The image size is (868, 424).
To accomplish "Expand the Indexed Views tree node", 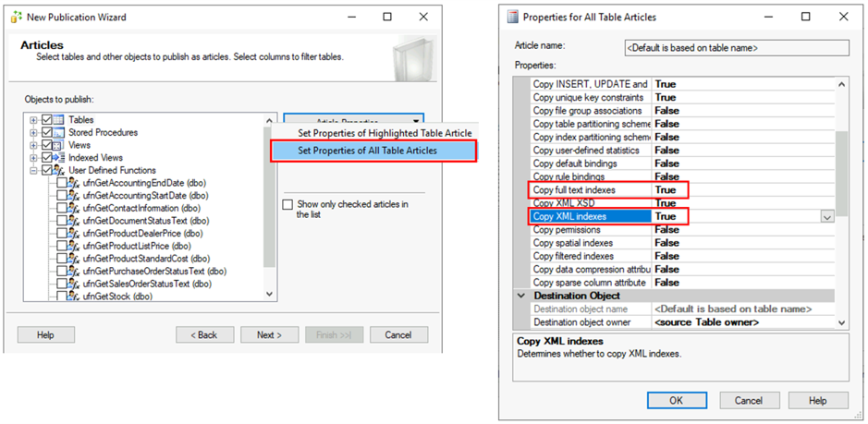I will point(35,158).
